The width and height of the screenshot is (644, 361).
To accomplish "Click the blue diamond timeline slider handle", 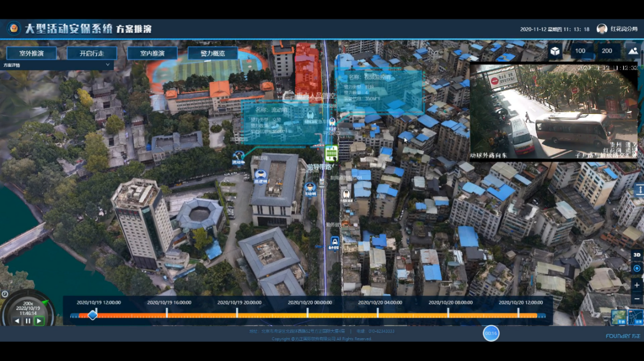I will (93, 316).
